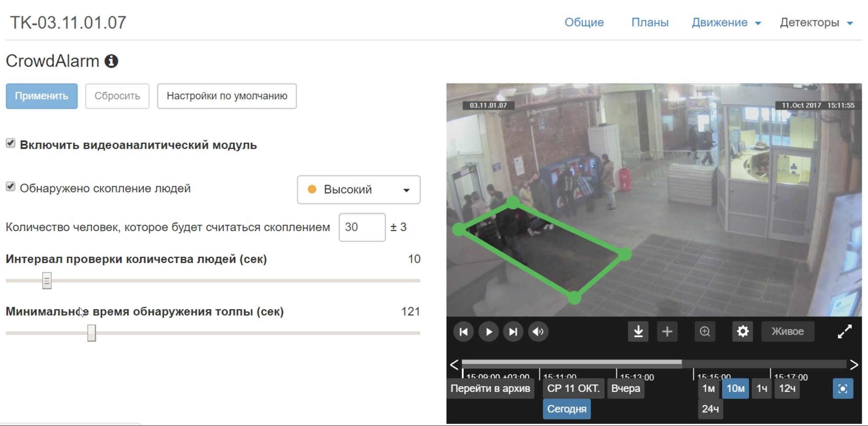Image resolution: width=868 pixels, height=426 pixels.
Task: Open the Общие tab
Action: tap(584, 22)
